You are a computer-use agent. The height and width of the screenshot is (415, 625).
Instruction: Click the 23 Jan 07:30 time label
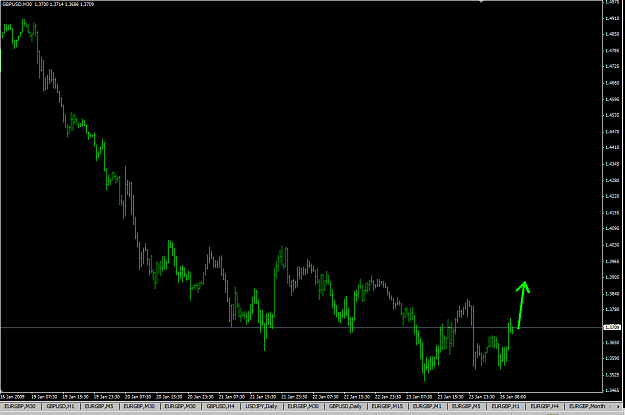tap(419, 397)
